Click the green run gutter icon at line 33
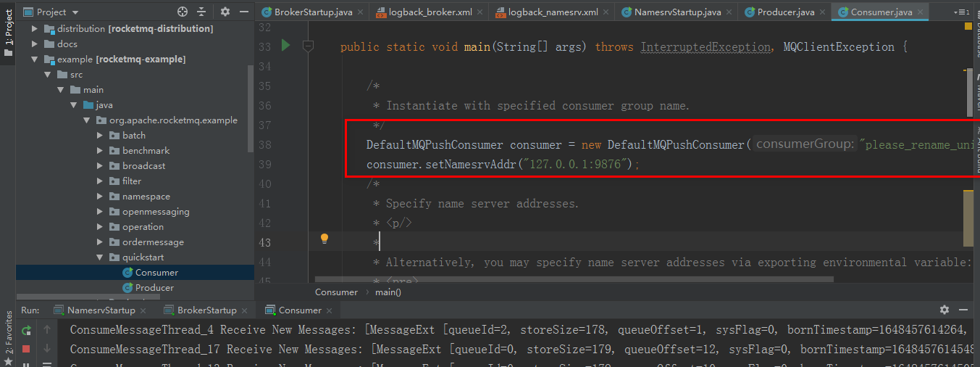This screenshot has height=367, width=980. pos(285,46)
